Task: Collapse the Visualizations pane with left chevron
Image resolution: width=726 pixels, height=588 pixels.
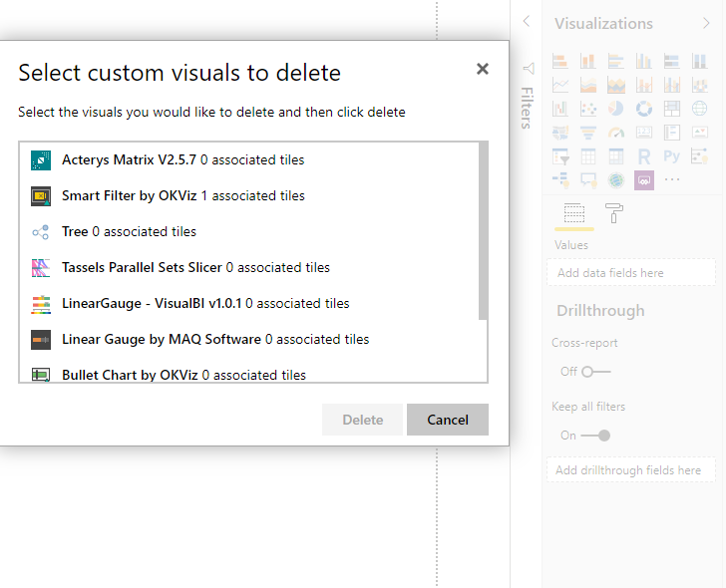Action: [526, 21]
